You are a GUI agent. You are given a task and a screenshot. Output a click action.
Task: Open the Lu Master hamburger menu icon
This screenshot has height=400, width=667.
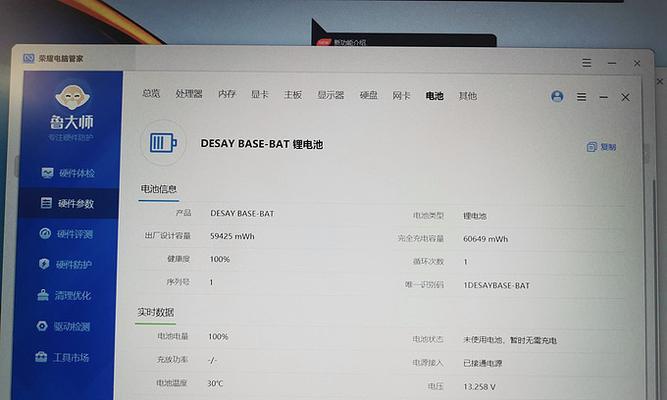[581, 97]
